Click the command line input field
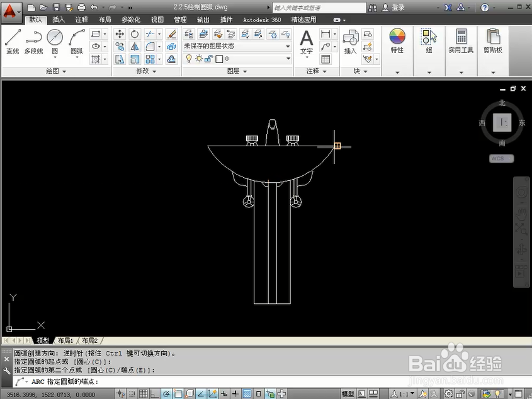 pos(271,382)
